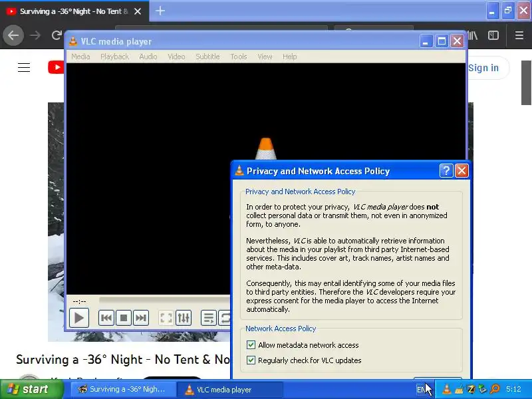Open the Help menu in VLC
The height and width of the screenshot is (399, 532).
289,57
